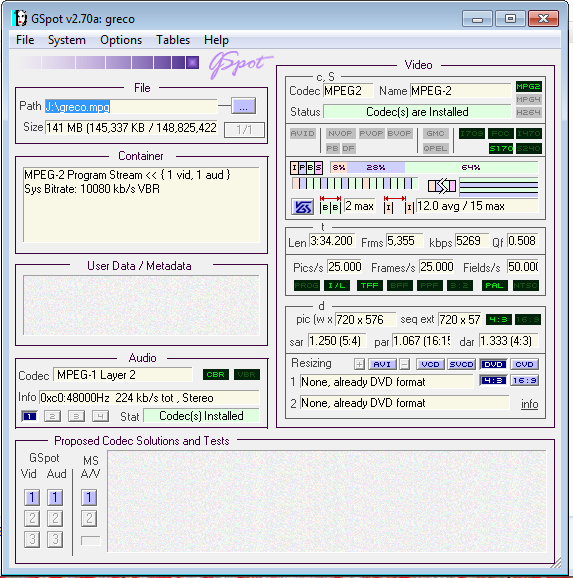Viewport: 573px width, 578px height.
Task: Click the BVOP indicator
Action: pos(399,133)
